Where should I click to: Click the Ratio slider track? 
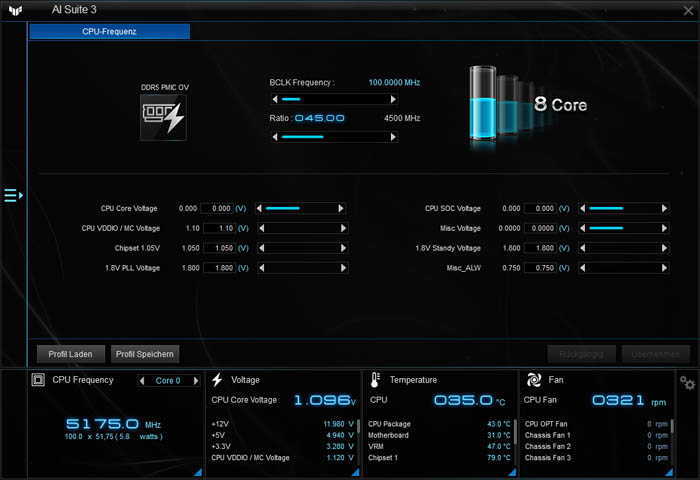tap(334, 137)
